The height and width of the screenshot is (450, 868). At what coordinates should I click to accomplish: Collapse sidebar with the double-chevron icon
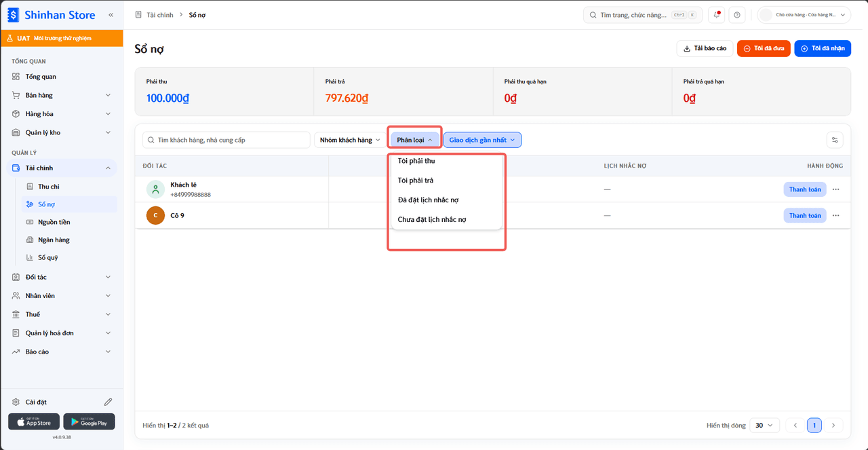(111, 14)
